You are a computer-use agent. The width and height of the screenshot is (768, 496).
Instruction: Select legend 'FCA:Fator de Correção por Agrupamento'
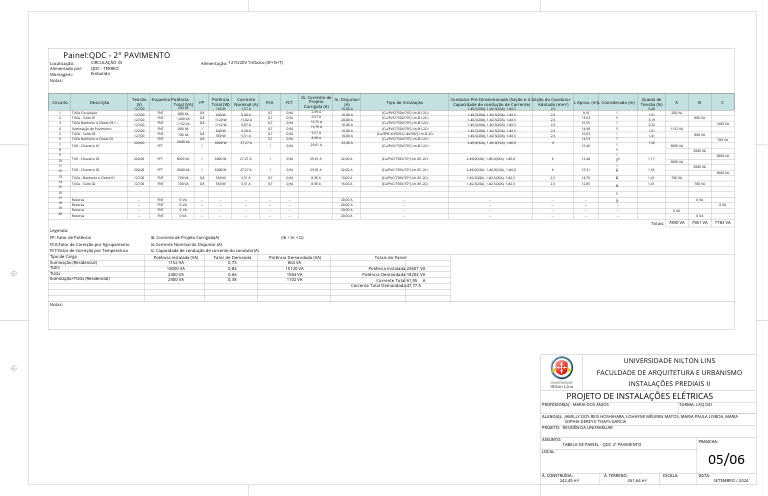pos(90,244)
